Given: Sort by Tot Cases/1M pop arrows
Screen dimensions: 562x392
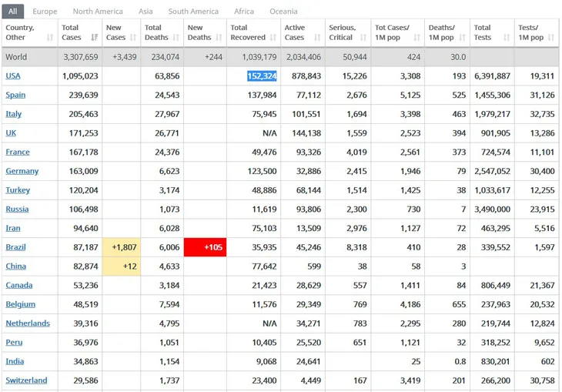Looking at the screenshot, I should click(x=416, y=37).
